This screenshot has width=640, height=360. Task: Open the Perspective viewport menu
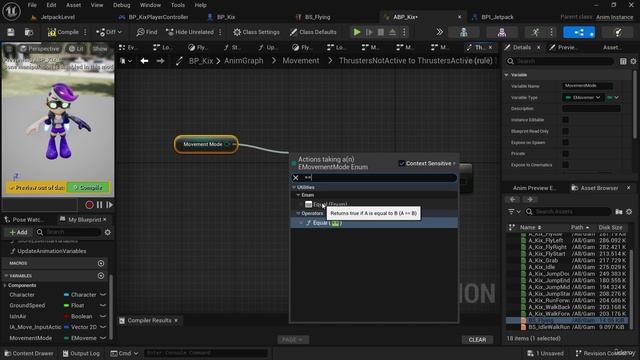40,49
